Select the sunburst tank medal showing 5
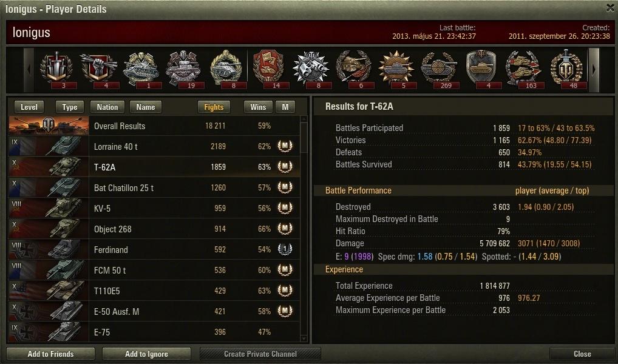This screenshot has width=618, height=364. 396,69
